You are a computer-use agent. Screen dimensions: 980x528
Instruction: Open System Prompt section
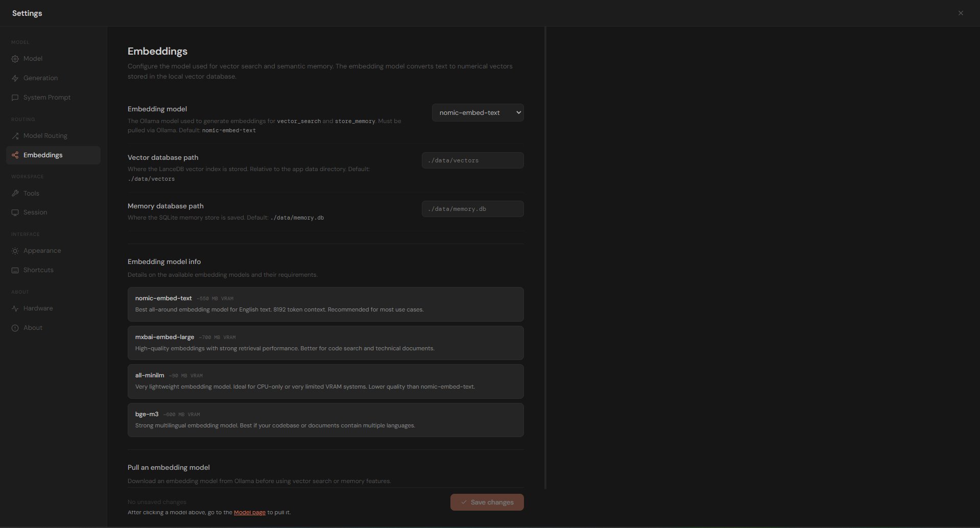(x=53, y=98)
